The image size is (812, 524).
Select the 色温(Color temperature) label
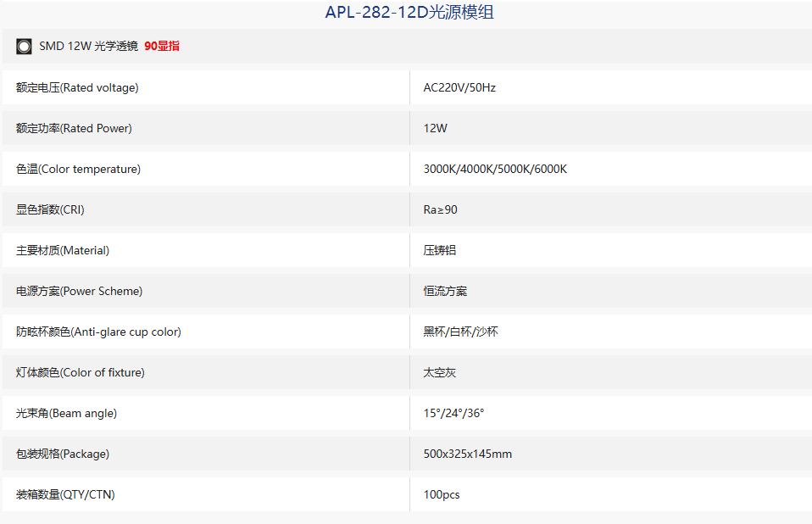78,169
